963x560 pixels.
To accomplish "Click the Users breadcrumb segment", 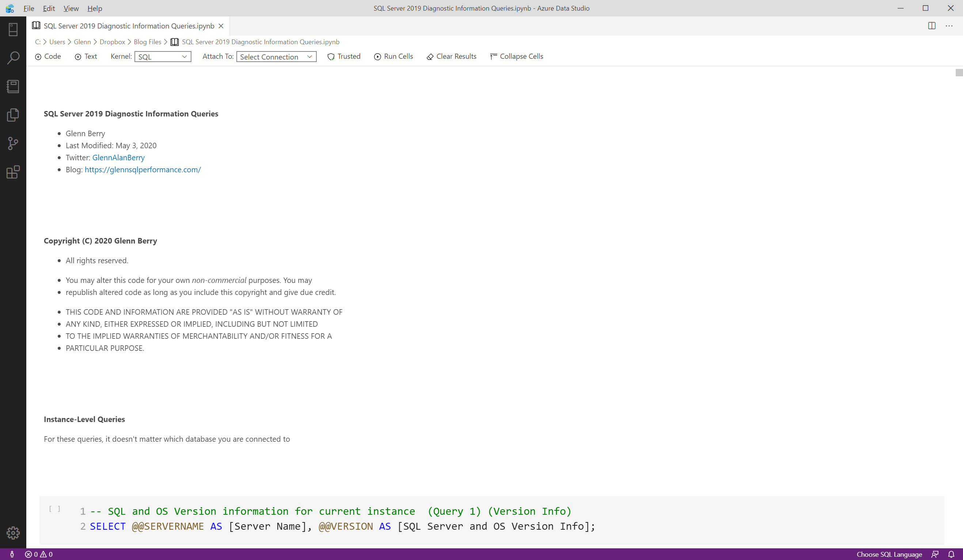I will coord(57,42).
